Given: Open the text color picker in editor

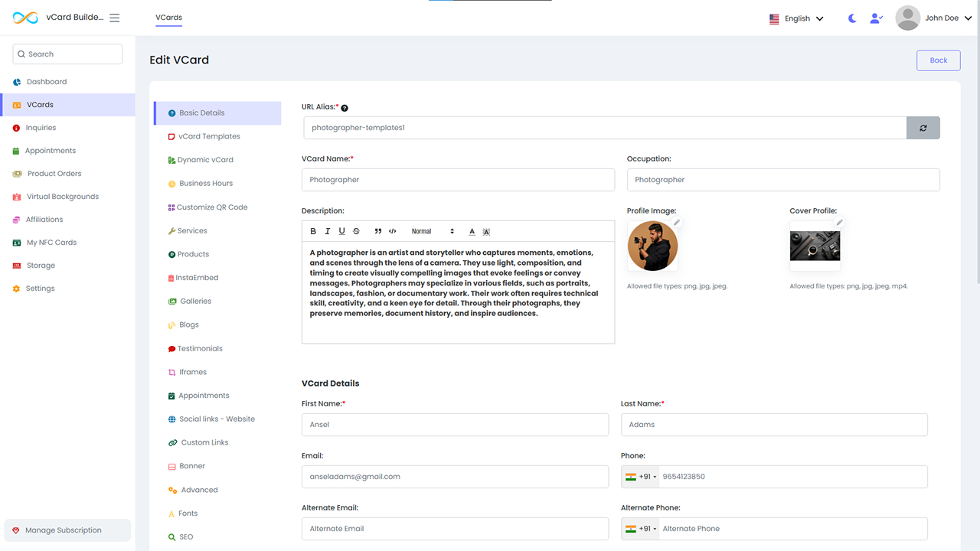Looking at the screenshot, I should (x=472, y=231).
